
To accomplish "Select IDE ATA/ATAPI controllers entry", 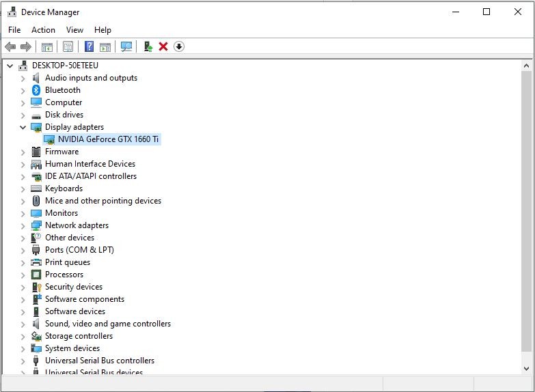I will click(x=91, y=176).
